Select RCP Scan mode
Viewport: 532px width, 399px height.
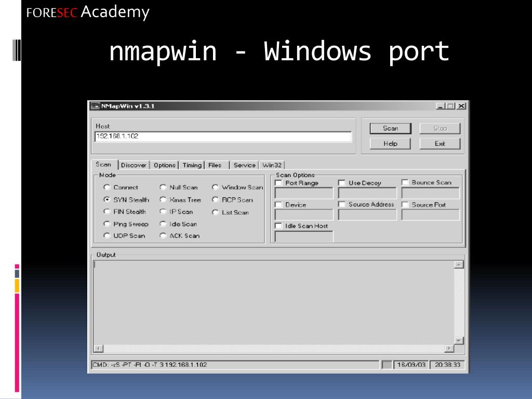tap(215, 200)
